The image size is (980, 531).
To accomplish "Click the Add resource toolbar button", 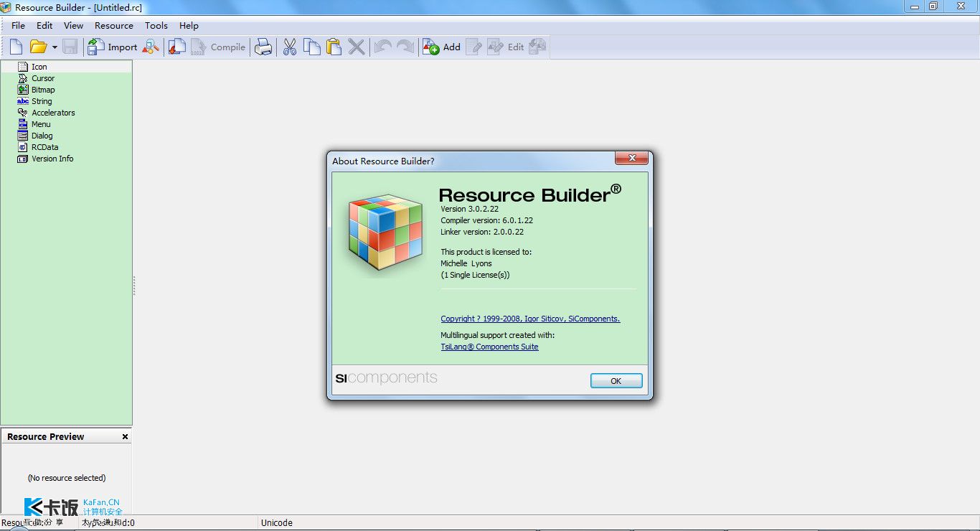I will (441, 47).
